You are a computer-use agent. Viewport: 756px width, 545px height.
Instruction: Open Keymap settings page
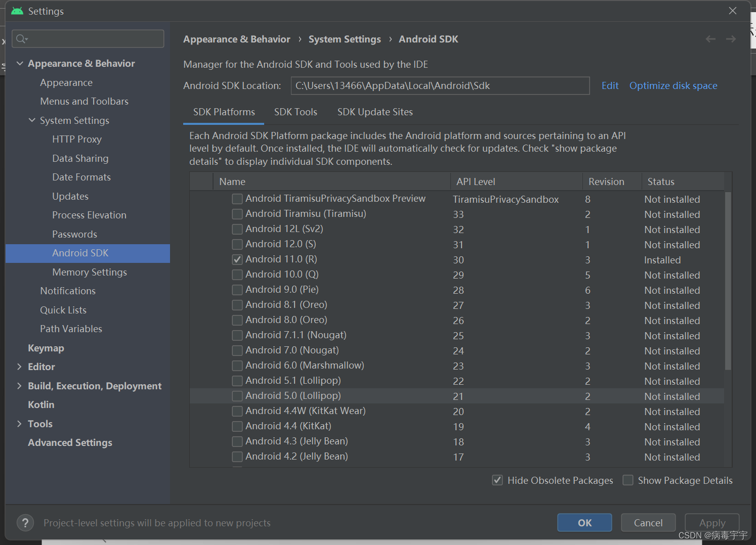click(x=46, y=348)
